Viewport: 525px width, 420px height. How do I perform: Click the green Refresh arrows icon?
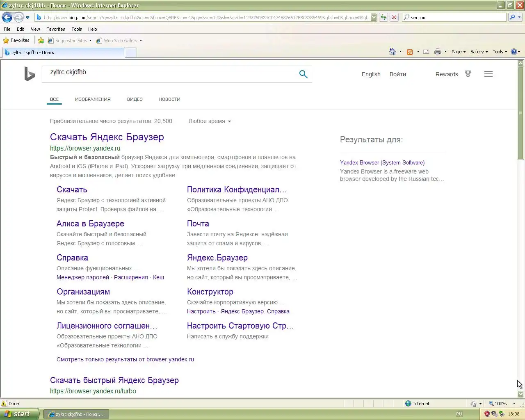point(383,17)
